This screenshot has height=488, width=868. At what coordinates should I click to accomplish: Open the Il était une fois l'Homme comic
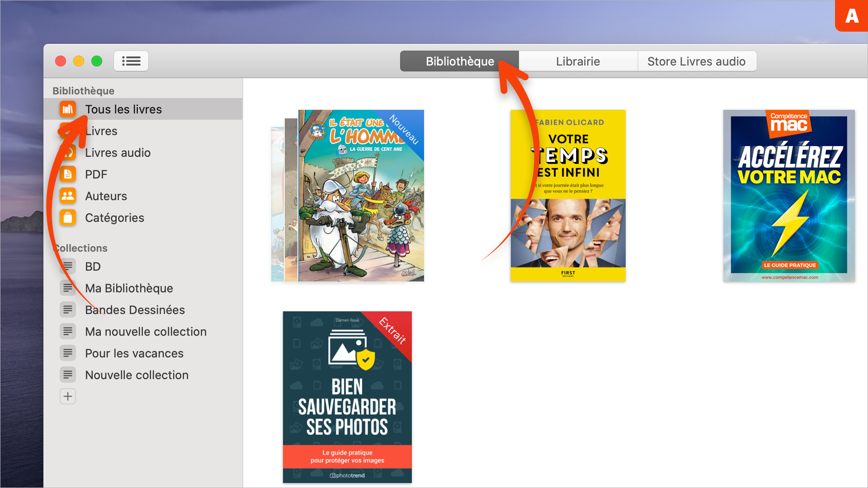tap(361, 196)
